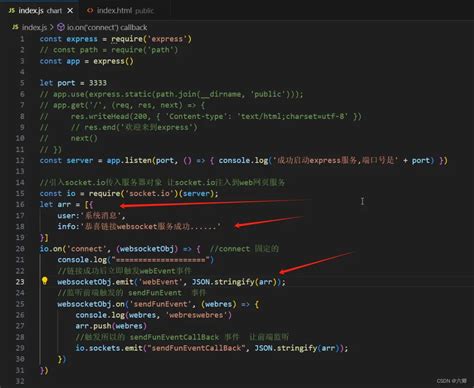Click 'JSON.stringify(arr)' on line 23

click(x=234, y=282)
